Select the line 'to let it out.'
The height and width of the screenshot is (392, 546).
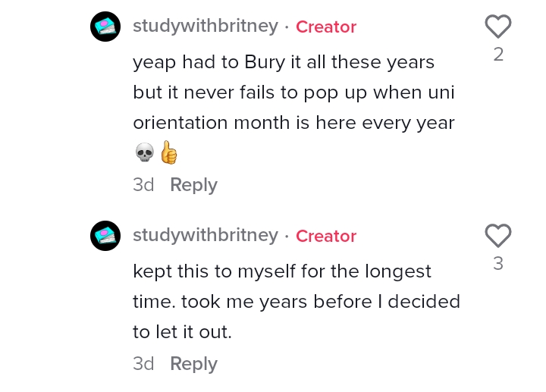[182, 332]
